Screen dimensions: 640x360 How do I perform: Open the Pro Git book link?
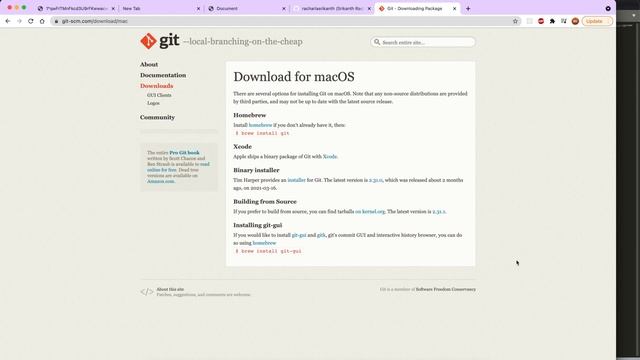184,153
